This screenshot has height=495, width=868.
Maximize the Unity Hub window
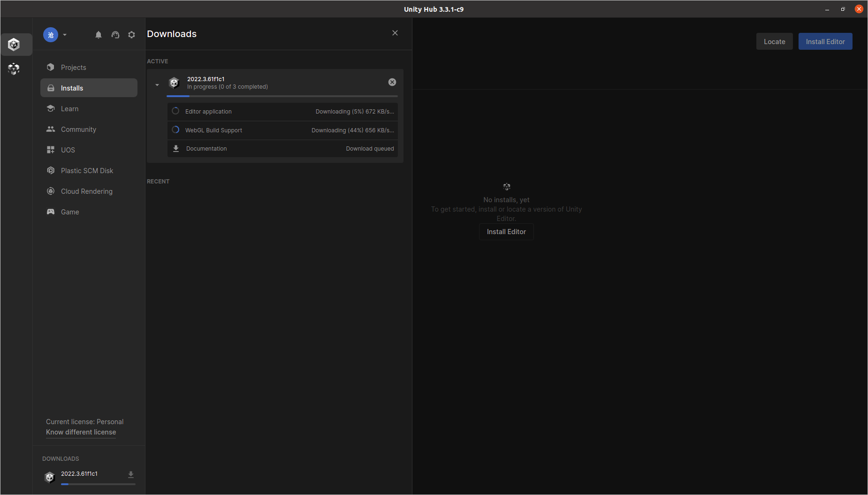843,9
